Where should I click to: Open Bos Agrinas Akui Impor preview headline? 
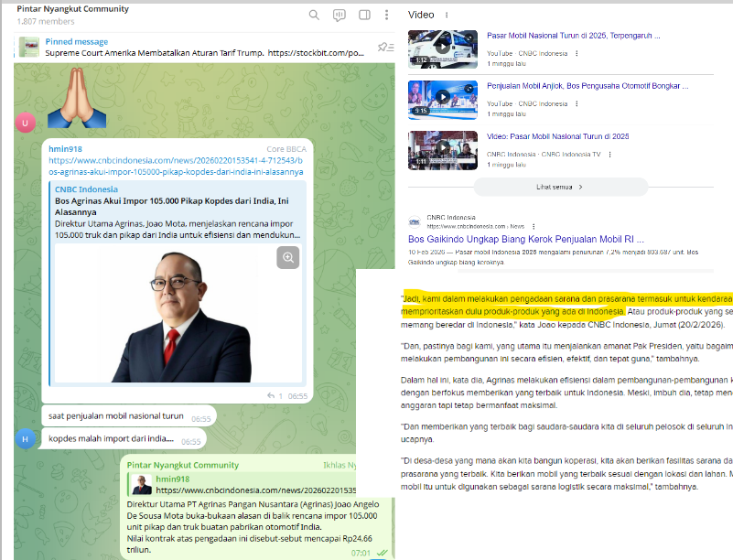tap(171, 206)
